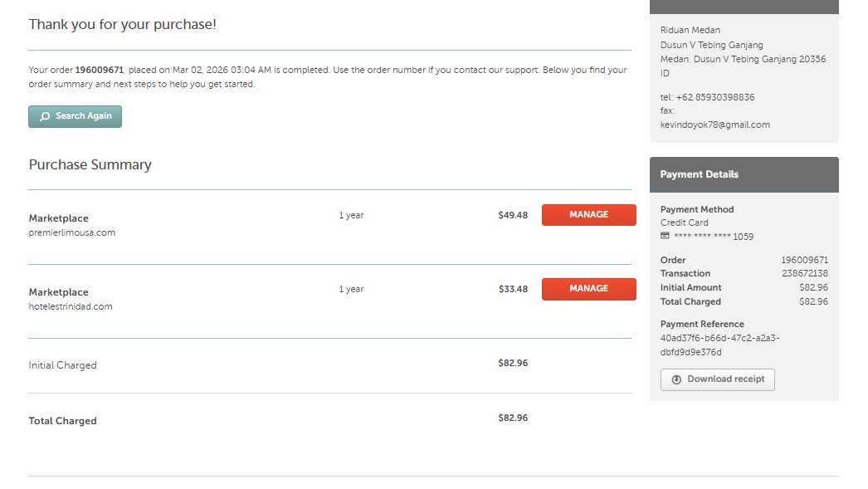
Task: Manage the hotelestrinidad.com domain
Action: pyautogui.click(x=588, y=289)
